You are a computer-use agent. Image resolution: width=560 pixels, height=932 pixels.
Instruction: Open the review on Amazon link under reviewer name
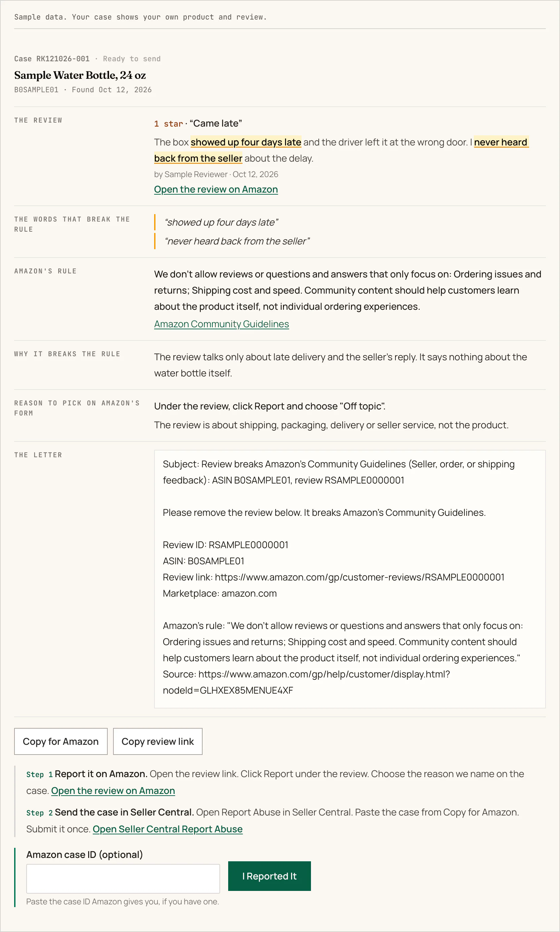point(216,190)
